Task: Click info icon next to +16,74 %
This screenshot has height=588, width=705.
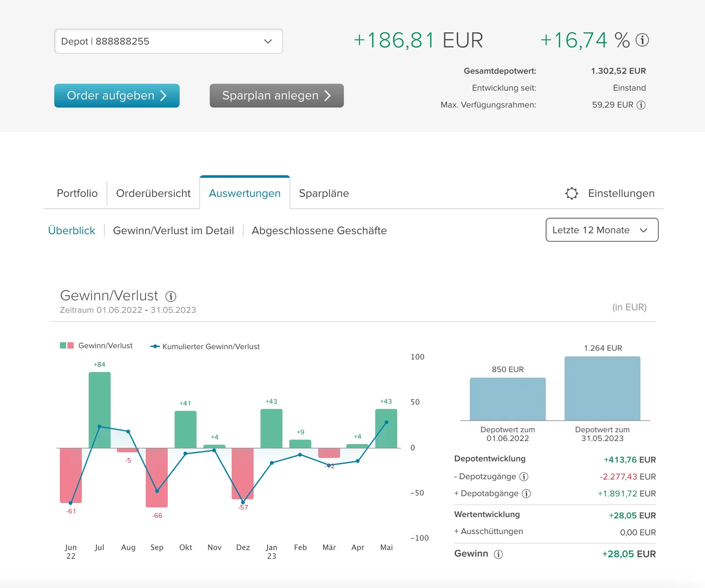Action: (x=642, y=40)
